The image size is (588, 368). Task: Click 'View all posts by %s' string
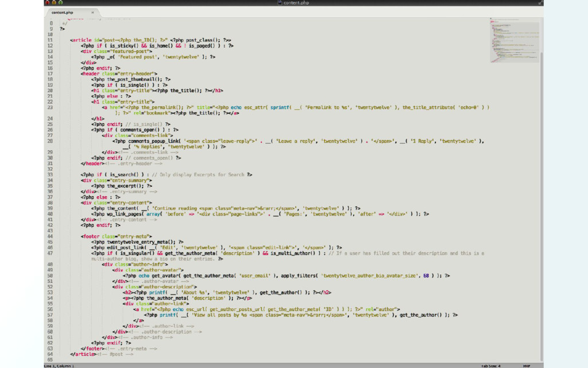[x=219, y=315]
